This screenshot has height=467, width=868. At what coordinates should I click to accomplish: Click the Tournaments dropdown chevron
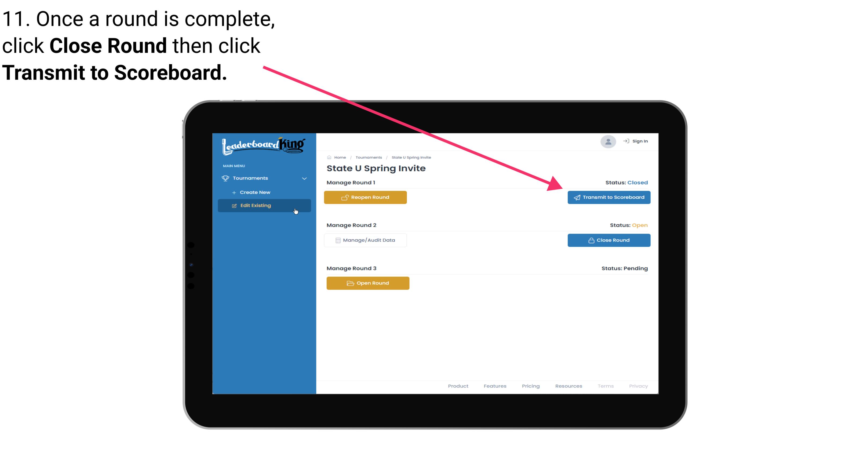[x=305, y=178]
